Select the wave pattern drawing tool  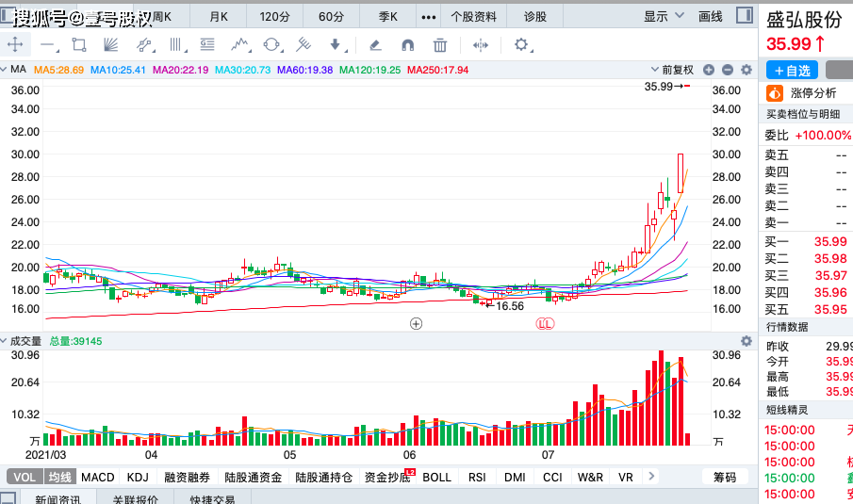click(x=240, y=44)
